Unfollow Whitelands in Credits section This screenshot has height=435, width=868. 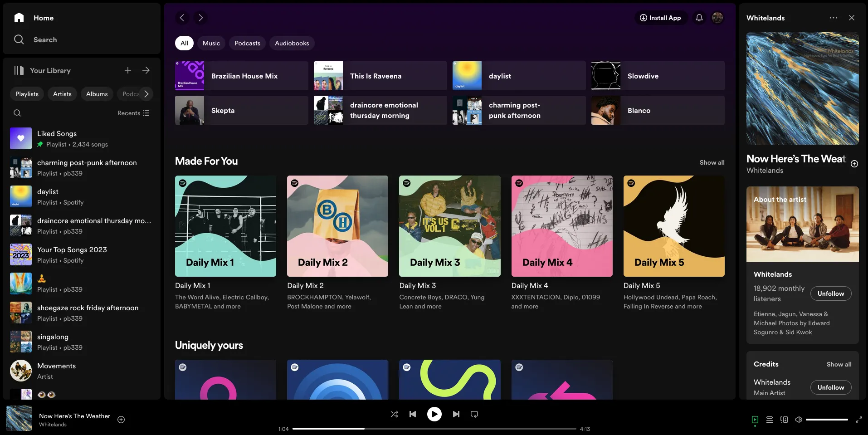click(831, 387)
